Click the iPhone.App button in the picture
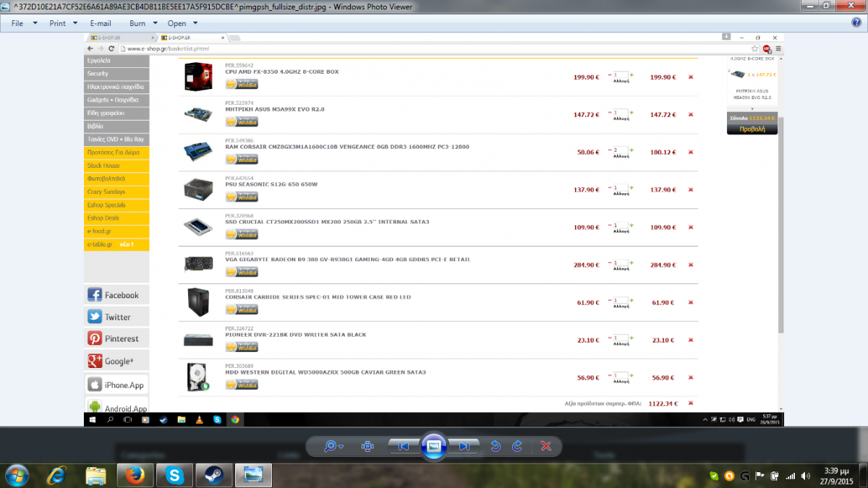This screenshot has width=868, height=488. pos(116,385)
